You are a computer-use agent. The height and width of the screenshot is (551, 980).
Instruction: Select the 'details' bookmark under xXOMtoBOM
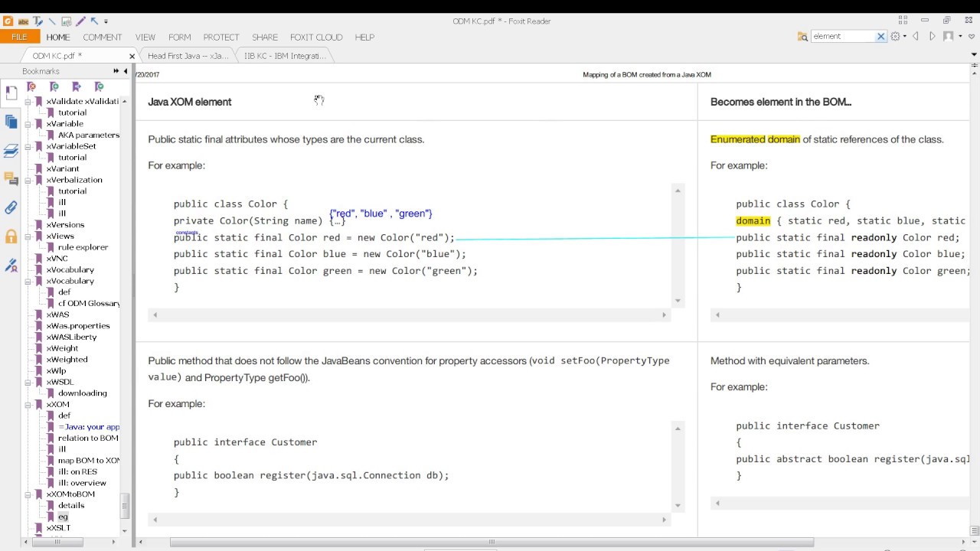click(x=71, y=505)
